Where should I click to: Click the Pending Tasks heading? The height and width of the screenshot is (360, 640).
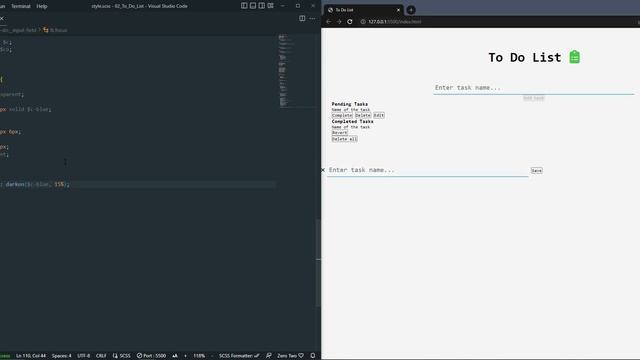click(350, 104)
